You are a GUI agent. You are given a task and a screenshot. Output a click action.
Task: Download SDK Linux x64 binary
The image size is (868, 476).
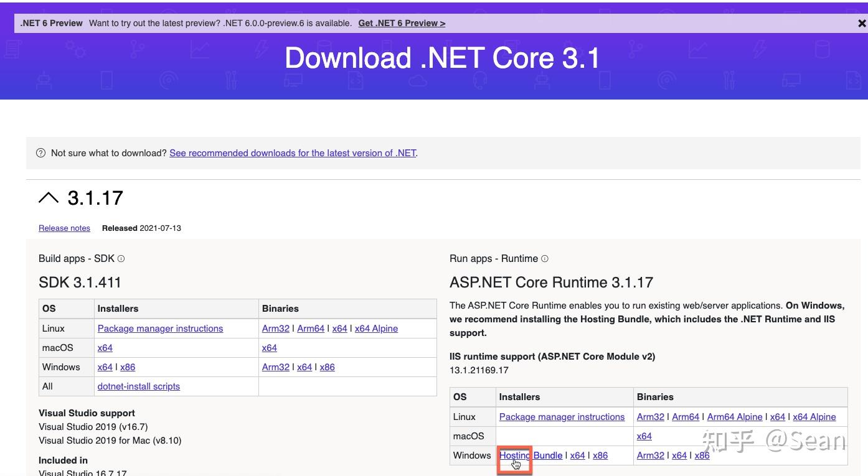tap(339, 329)
